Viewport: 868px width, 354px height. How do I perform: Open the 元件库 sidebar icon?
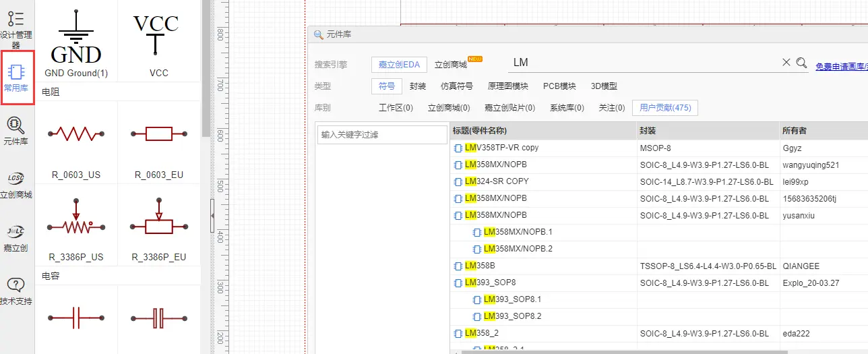click(x=16, y=130)
